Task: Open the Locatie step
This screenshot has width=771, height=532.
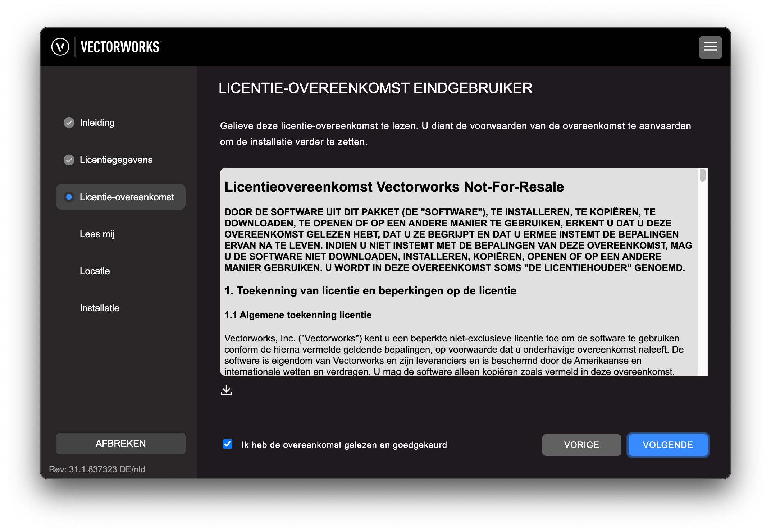Action: [95, 271]
